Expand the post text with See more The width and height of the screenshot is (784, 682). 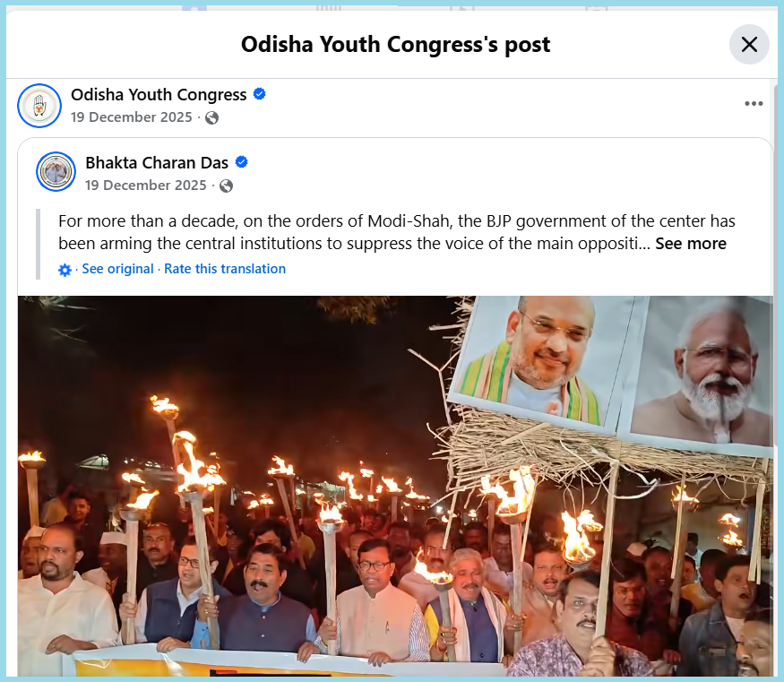click(691, 244)
